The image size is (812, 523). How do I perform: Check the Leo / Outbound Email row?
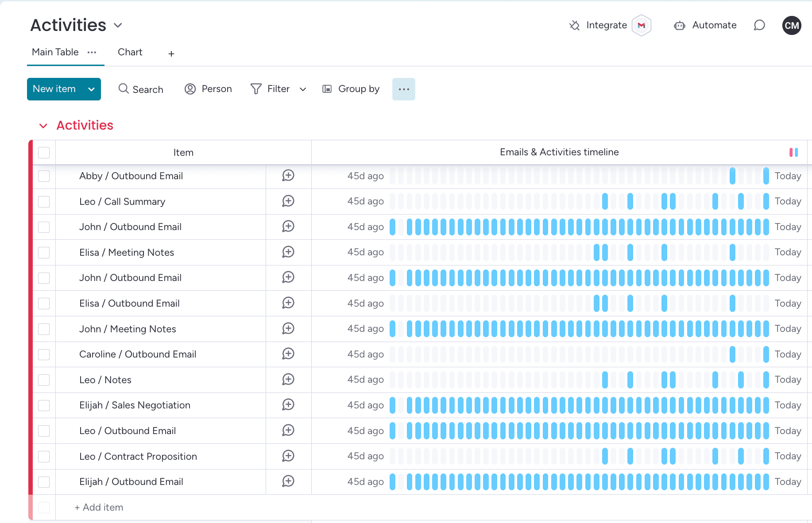pyautogui.click(x=44, y=431)
